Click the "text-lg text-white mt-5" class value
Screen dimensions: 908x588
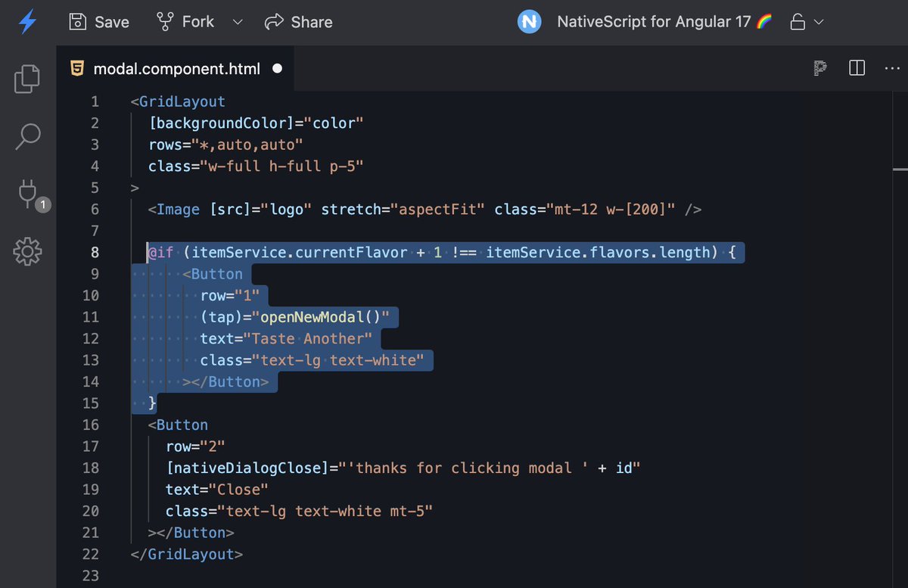pyautogui.click(x=325, y=512)
